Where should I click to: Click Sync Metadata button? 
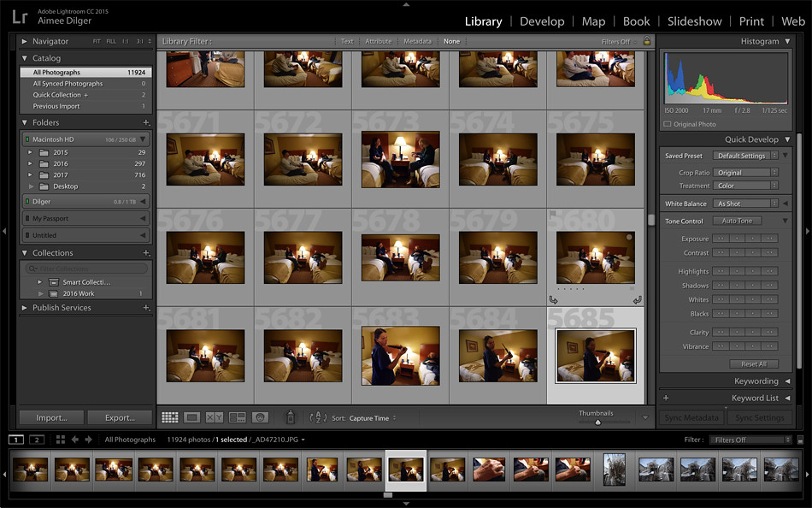click(x=691, y=418)
